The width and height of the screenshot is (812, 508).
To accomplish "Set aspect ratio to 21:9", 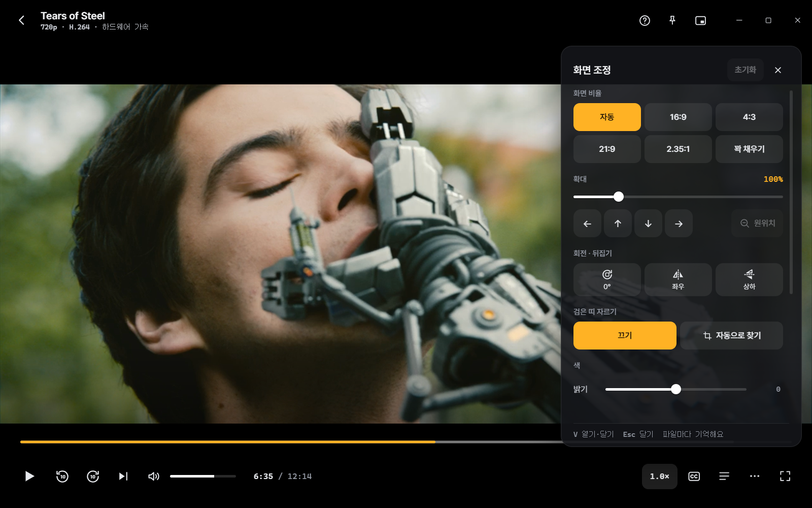I will click(x=607, y=149).
